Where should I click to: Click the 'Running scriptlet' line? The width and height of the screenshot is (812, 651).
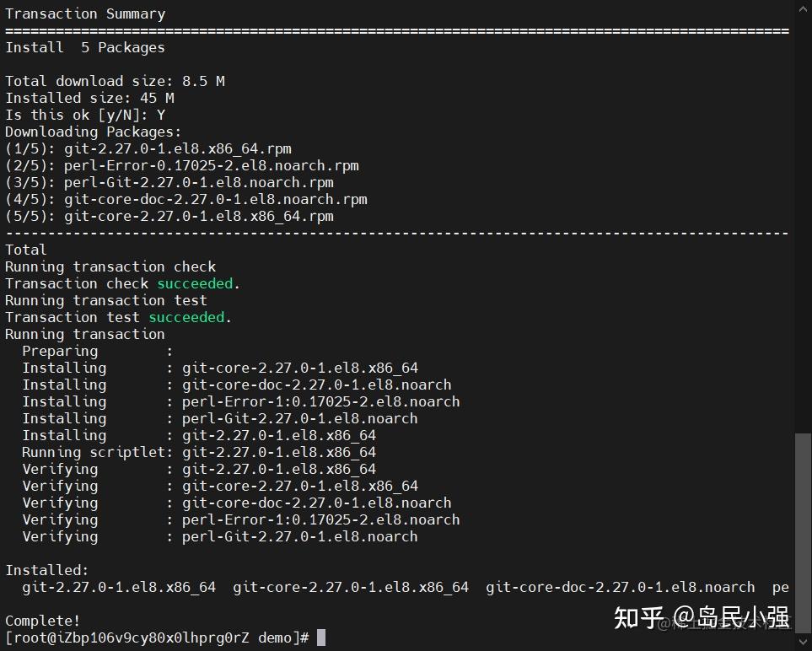point(199,453)
